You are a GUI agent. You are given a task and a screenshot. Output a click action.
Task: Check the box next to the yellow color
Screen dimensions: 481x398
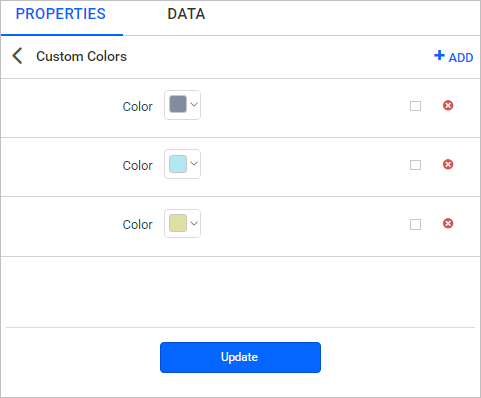click(x=415, y=224)
